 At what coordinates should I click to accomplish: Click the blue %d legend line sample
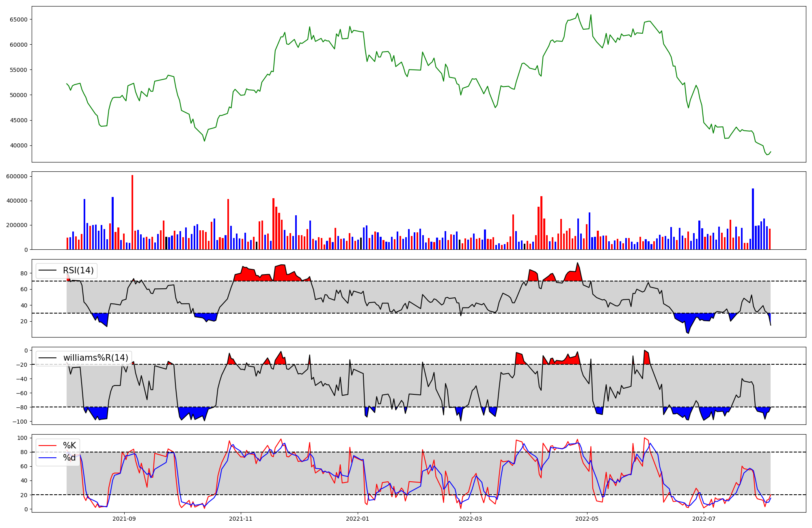click(x=48, y=458)
